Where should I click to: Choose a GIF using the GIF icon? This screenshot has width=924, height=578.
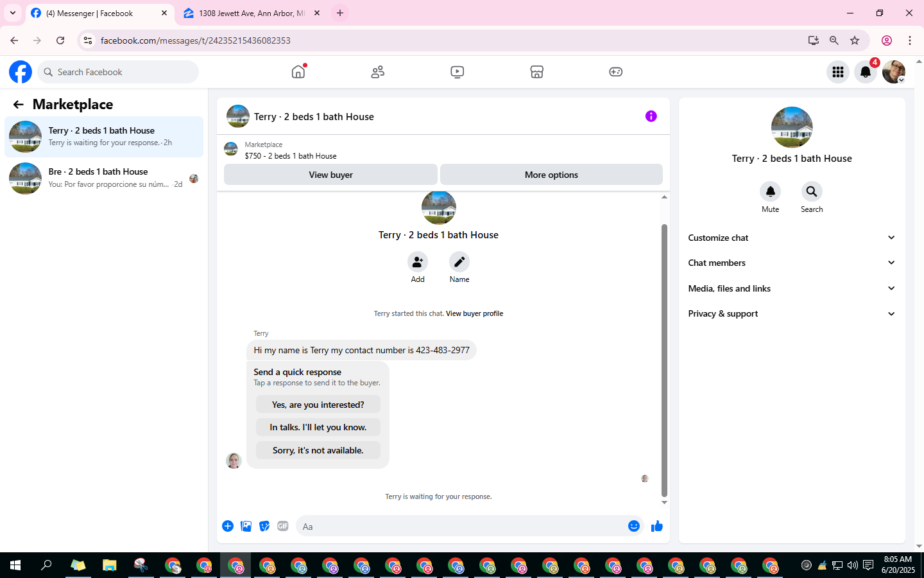click(x=283, y=526)
